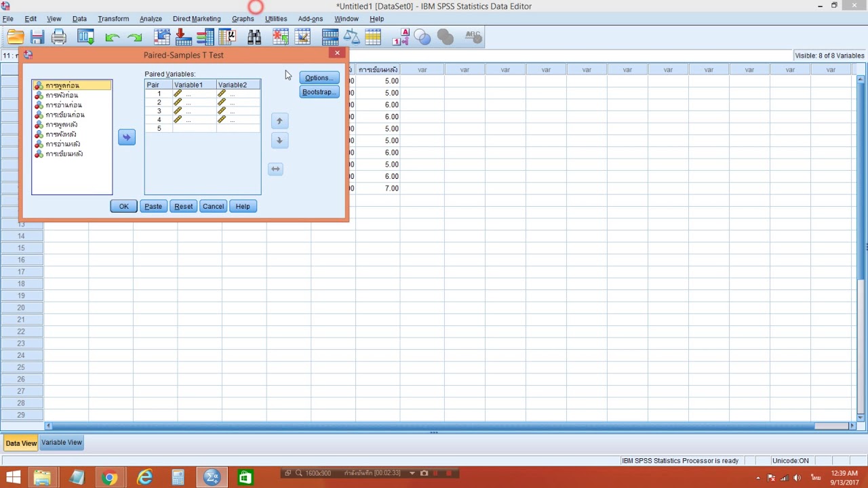868x488 pixels.
Task: Open Find with the binoculars icon
Action: point(254,37)
